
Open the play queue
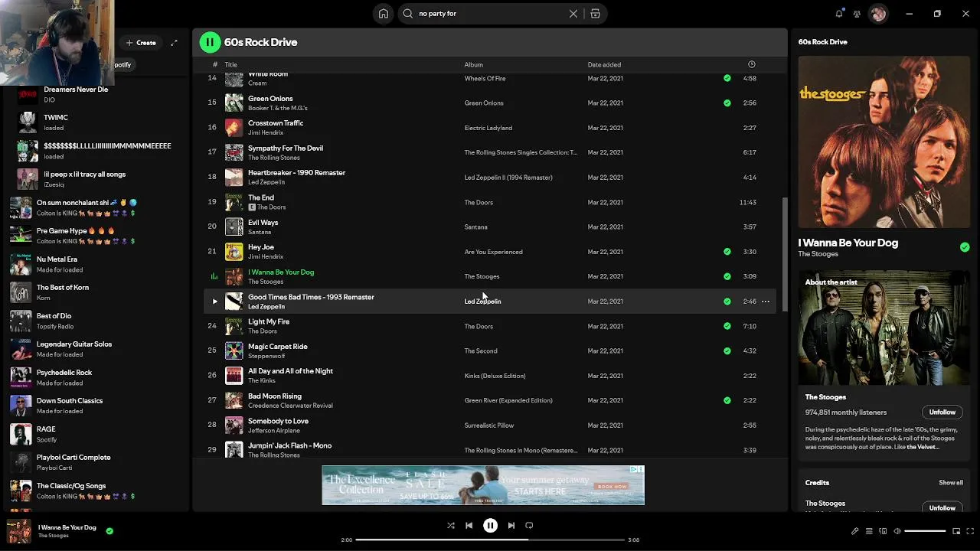coord(869,531)
